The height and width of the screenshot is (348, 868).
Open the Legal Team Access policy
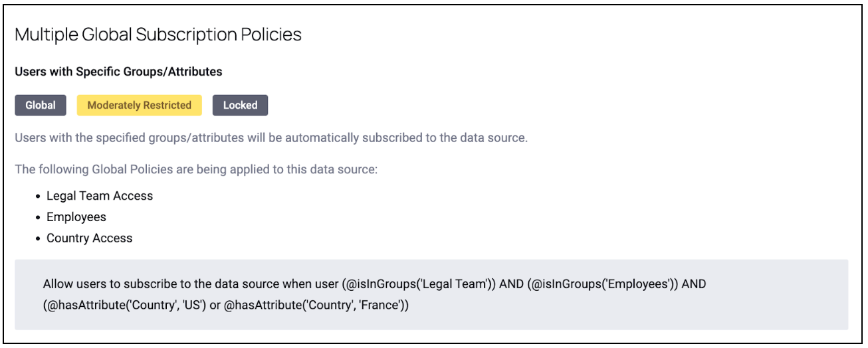(100, 196)
